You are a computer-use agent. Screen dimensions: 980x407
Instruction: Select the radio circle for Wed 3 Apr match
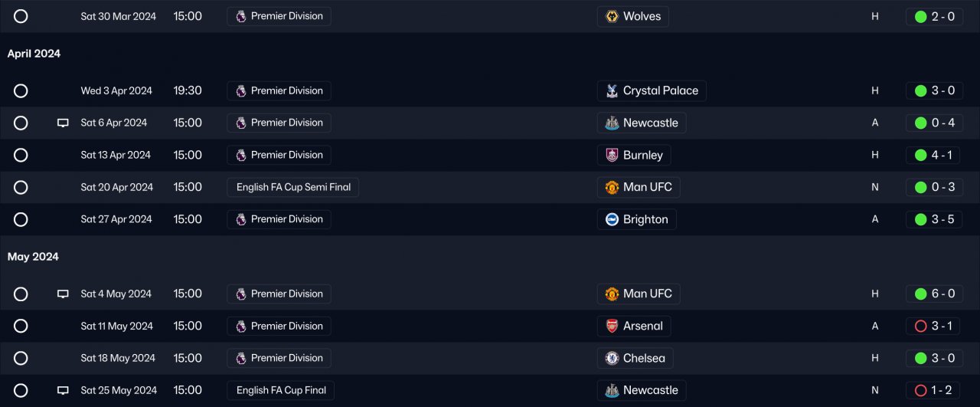pos(21,90)
